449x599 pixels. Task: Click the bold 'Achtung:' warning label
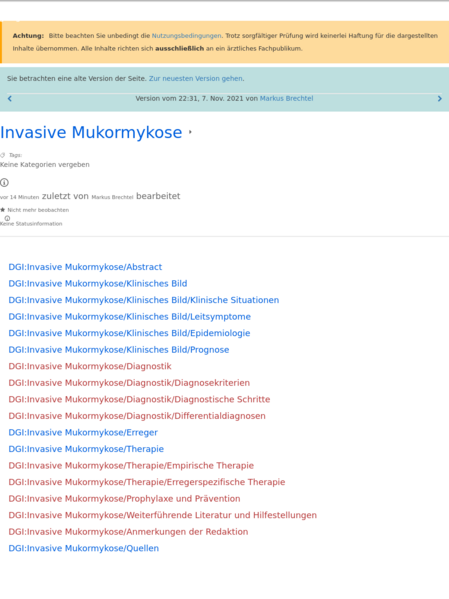[28, 36]
